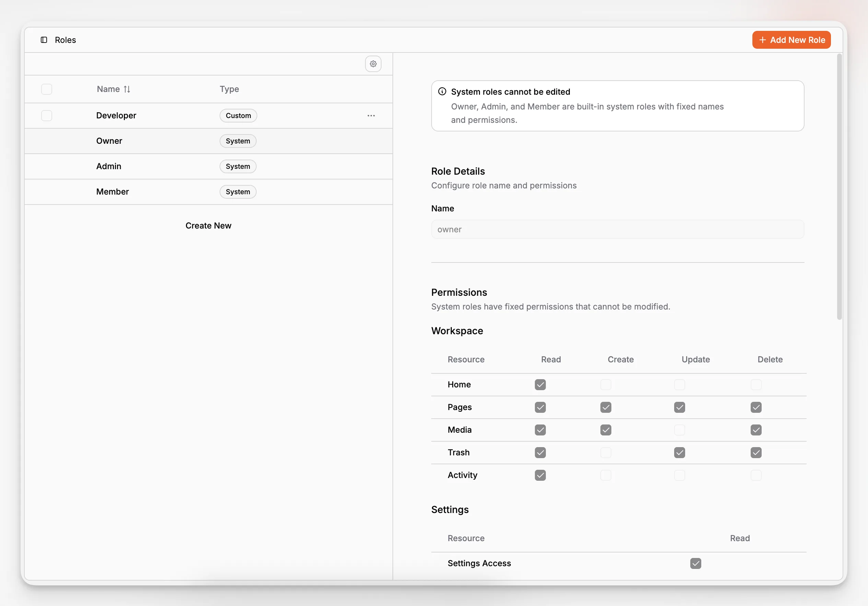Click the info icon in system roles notice

[x=442, y=92]
